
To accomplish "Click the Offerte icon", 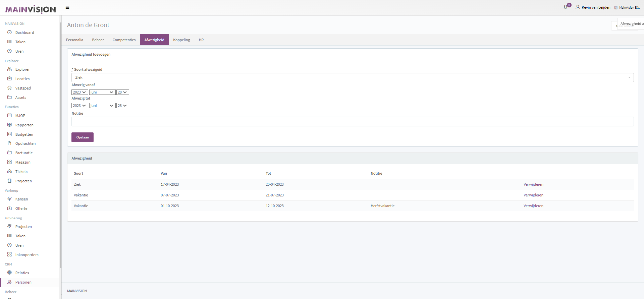I will [x=9, y=208].
